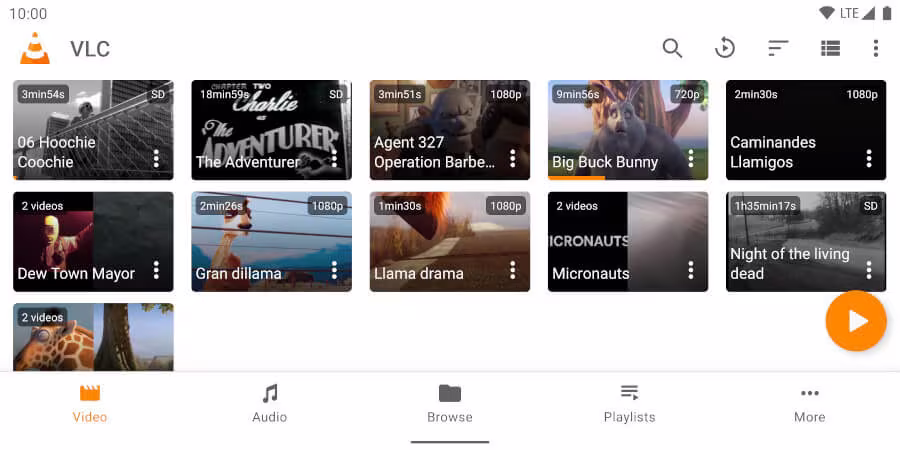Screen dimensions: 900x450
Task: Tap the VLC title text
Action: [90, 49]
